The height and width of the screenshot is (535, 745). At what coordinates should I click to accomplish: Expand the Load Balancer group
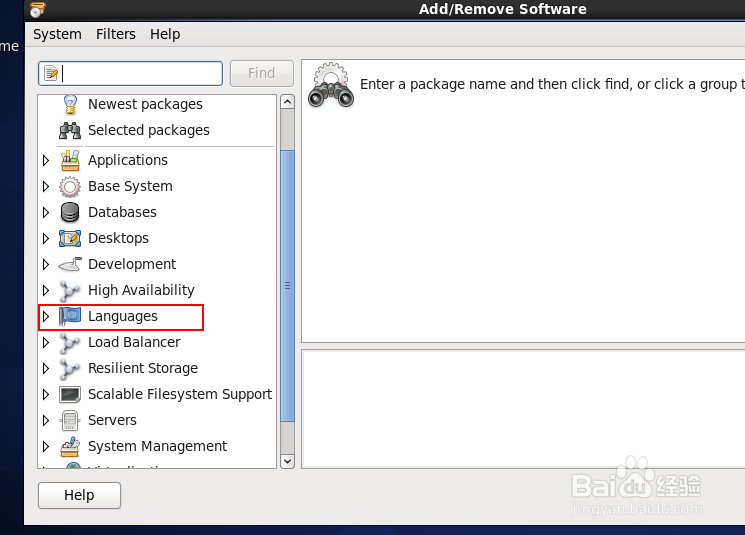(x=46, y=343)
